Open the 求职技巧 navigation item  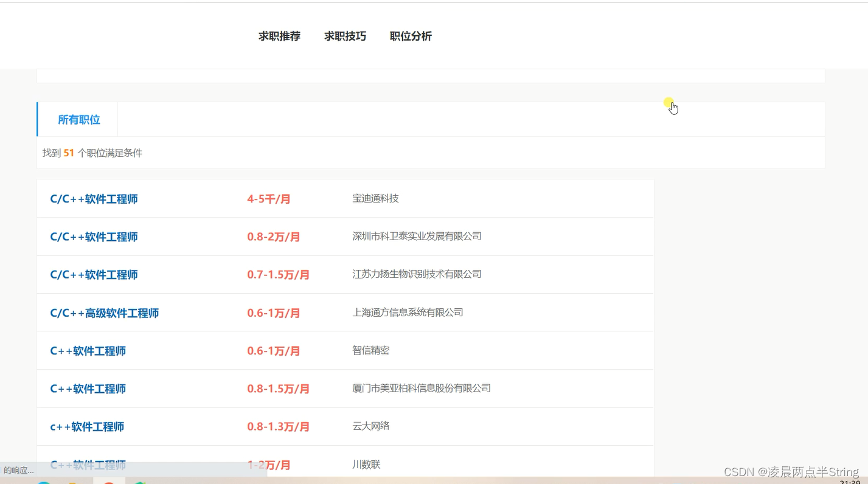coord(345,36)
